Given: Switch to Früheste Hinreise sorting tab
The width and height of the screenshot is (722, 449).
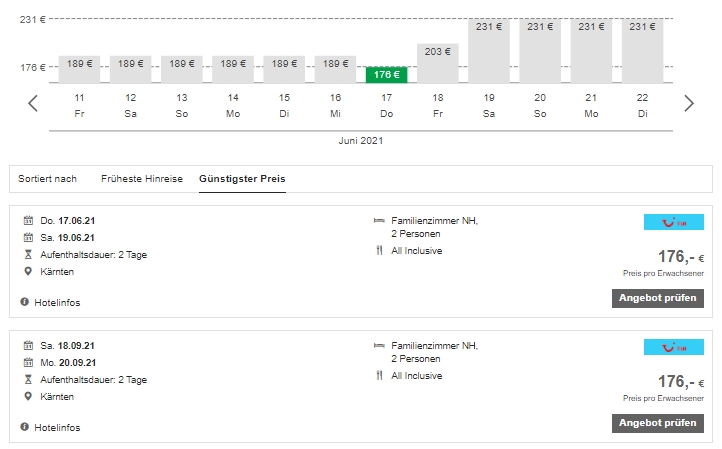Looking at the screenshot, I should tap(141, 179).
